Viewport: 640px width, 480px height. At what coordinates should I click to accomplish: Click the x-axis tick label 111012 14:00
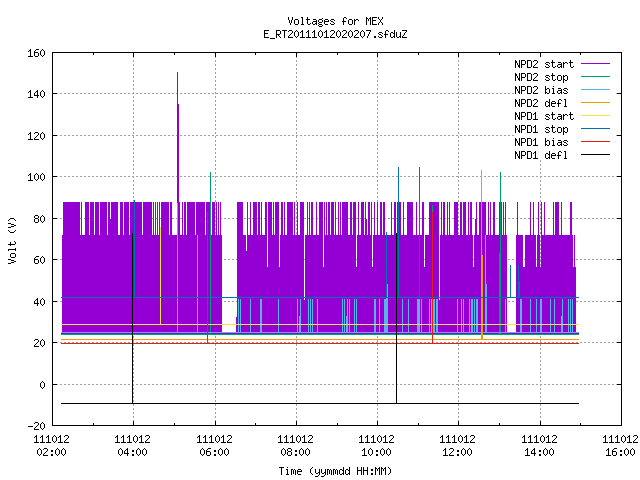tap(540, 446)
